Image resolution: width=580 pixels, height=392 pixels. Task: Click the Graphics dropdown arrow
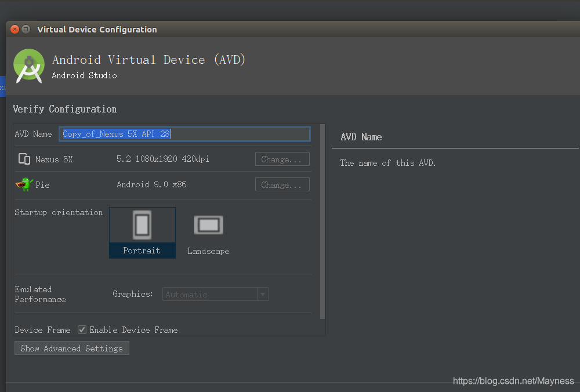click(x=263, y=295)
